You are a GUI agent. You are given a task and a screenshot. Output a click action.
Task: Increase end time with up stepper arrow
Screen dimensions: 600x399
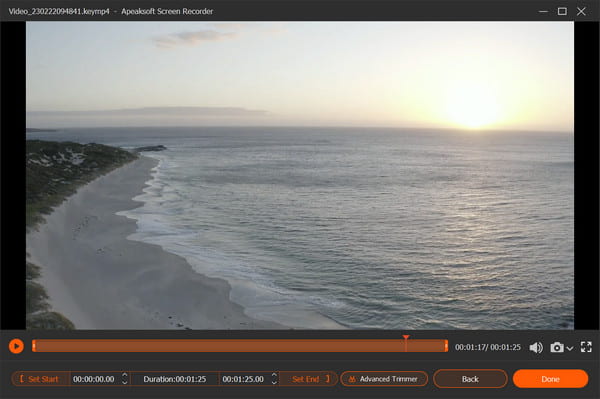point(274,375)
